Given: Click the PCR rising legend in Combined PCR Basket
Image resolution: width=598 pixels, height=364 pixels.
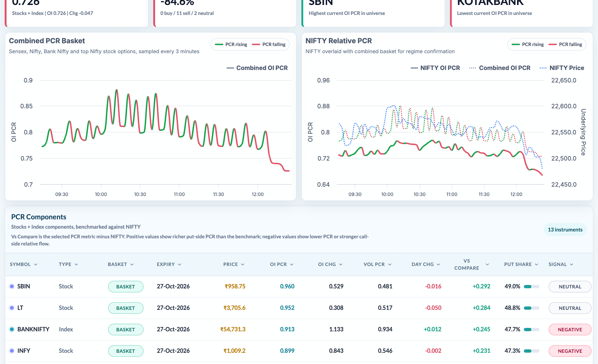Looking at the screenshot, I should (231, 44).
